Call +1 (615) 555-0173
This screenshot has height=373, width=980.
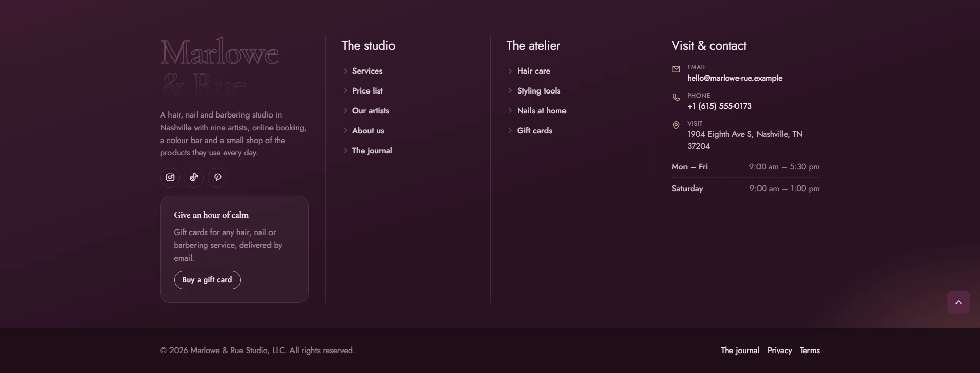[719, 106]
